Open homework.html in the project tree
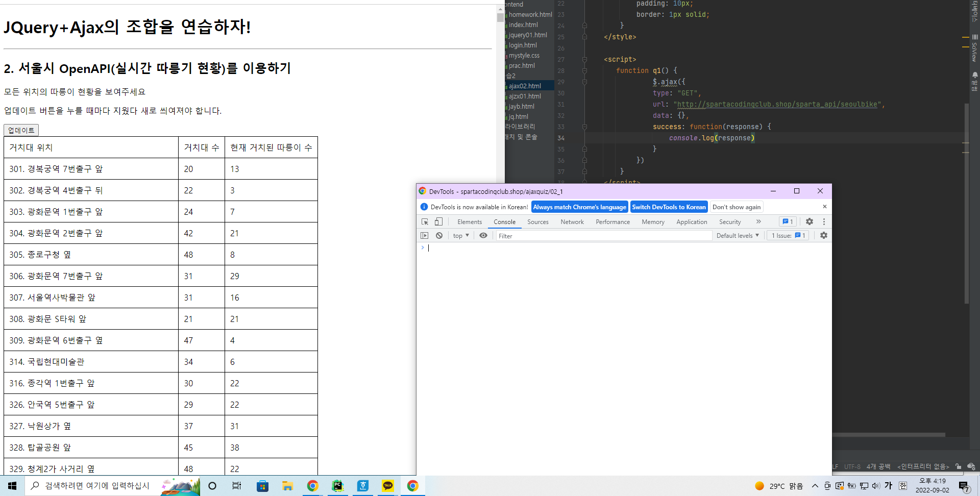 click(530, 14)
